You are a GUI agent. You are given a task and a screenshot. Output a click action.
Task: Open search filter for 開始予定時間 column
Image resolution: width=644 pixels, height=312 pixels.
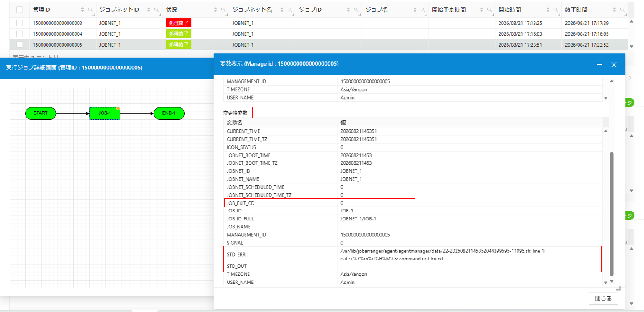[x=489, y=10]
